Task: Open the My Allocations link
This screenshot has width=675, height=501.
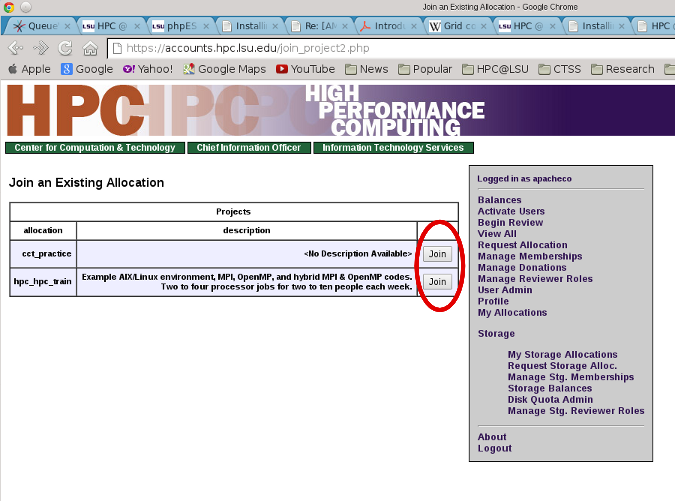Action: [512, 312]
